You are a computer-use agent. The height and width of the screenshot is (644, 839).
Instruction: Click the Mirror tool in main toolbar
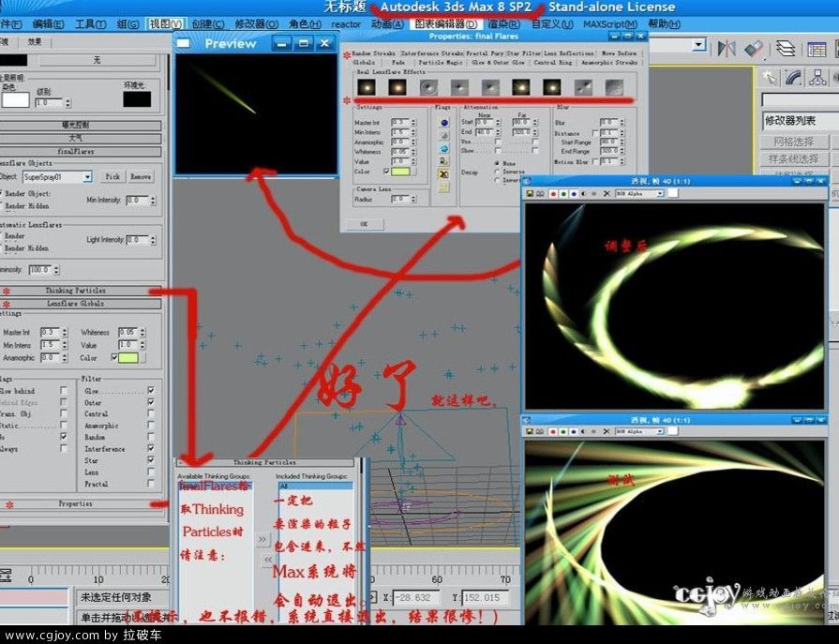tap(727, 49)
